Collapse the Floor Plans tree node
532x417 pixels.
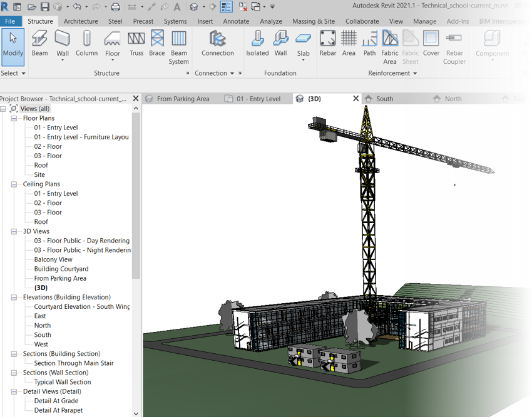pos(15,118)
